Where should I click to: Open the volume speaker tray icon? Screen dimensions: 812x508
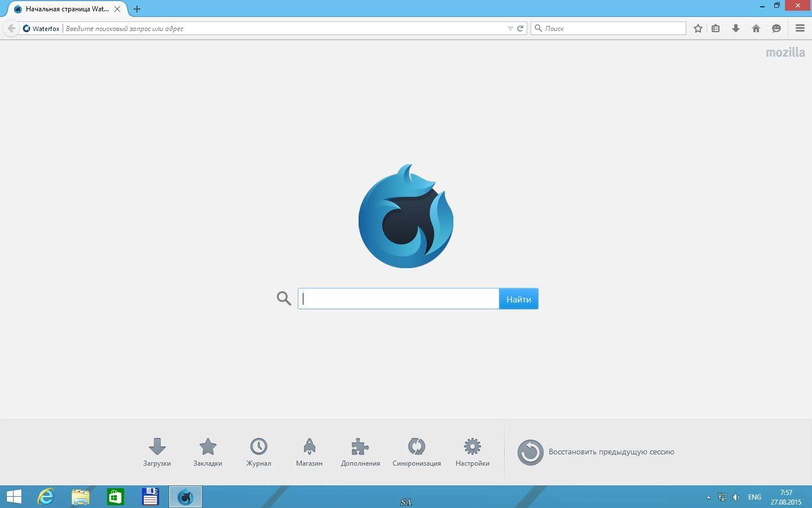(x=736, y=497)
